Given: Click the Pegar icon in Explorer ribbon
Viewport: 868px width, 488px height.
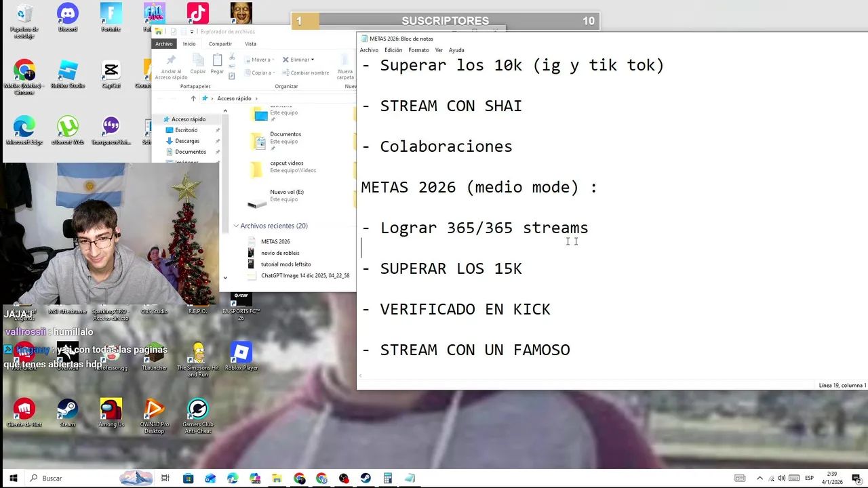Looking at the screenshot, I should click(x=217, y=64).
